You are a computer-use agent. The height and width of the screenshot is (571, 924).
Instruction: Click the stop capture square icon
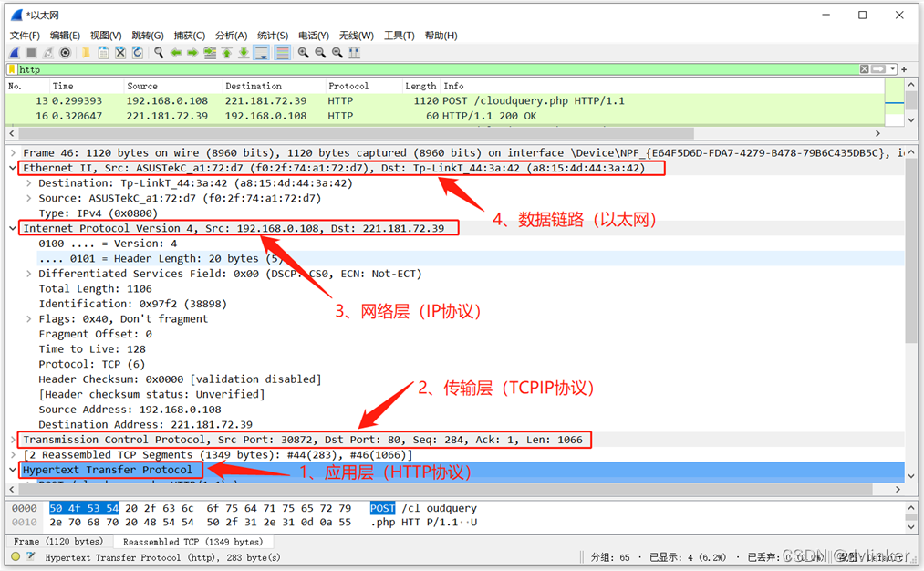[31, 53]
